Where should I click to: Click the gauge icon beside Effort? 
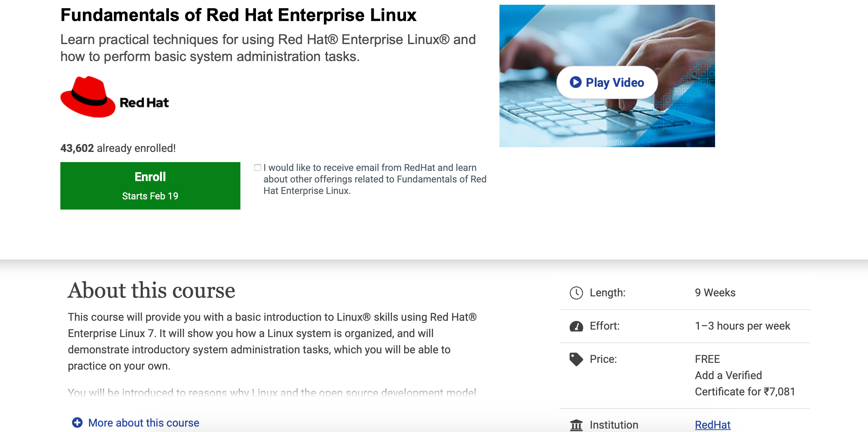(x=576, y=326)
